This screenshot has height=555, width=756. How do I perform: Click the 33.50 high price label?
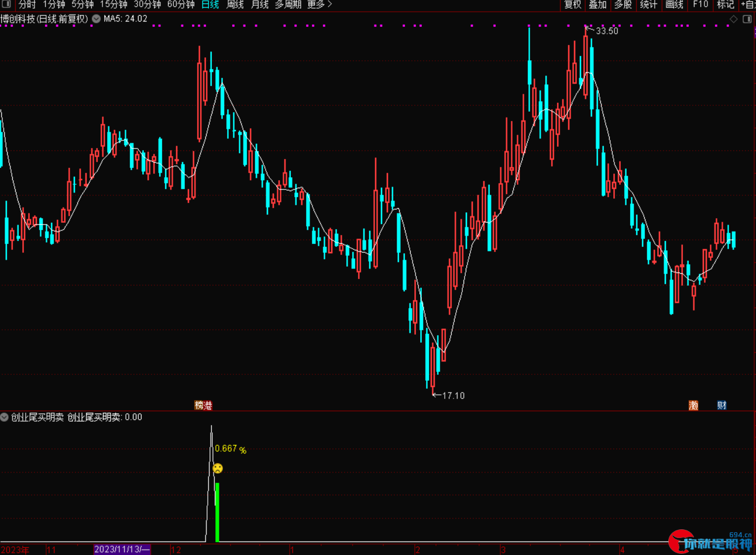607,31
